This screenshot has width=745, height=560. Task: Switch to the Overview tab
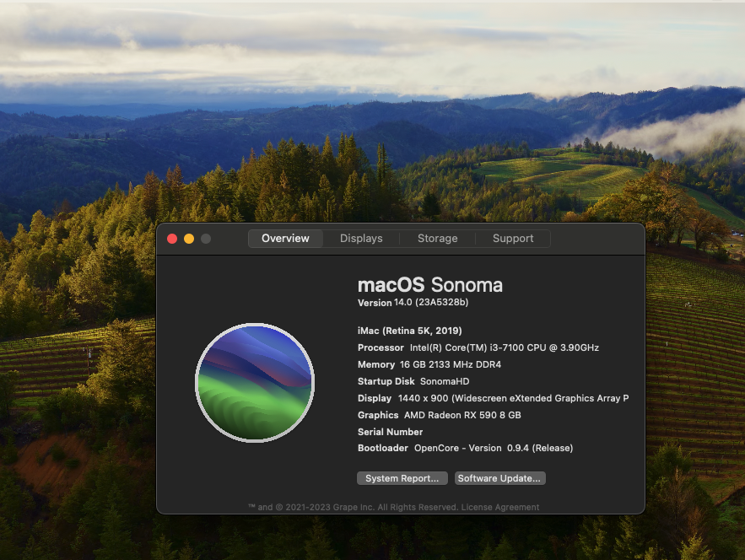tap(285, 239)
